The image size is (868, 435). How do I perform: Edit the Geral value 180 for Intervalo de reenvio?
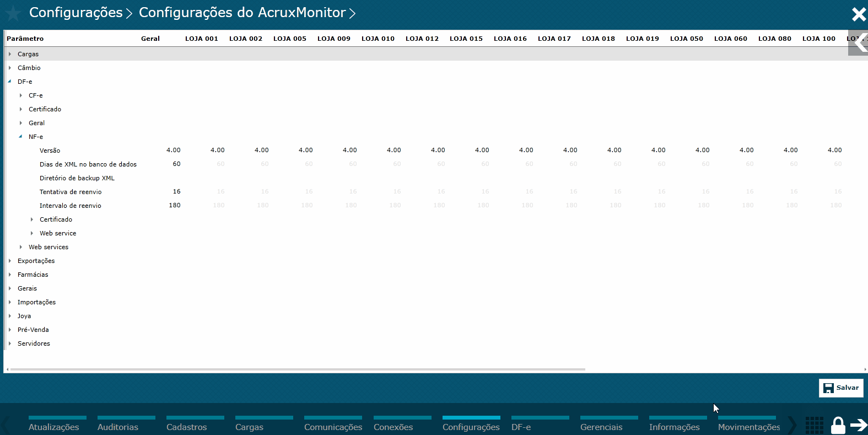pyautogui.click(x=175, y=205)
